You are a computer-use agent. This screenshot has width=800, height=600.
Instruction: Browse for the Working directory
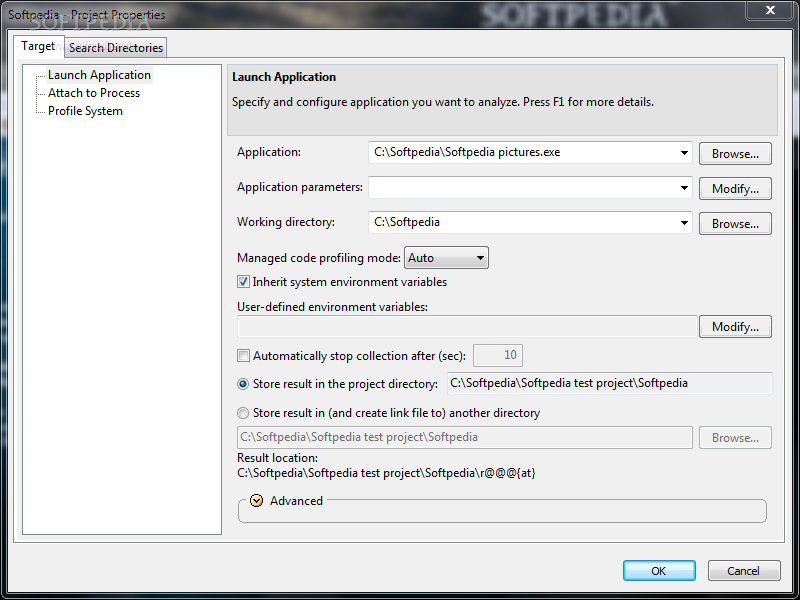[x=735, y=223]
